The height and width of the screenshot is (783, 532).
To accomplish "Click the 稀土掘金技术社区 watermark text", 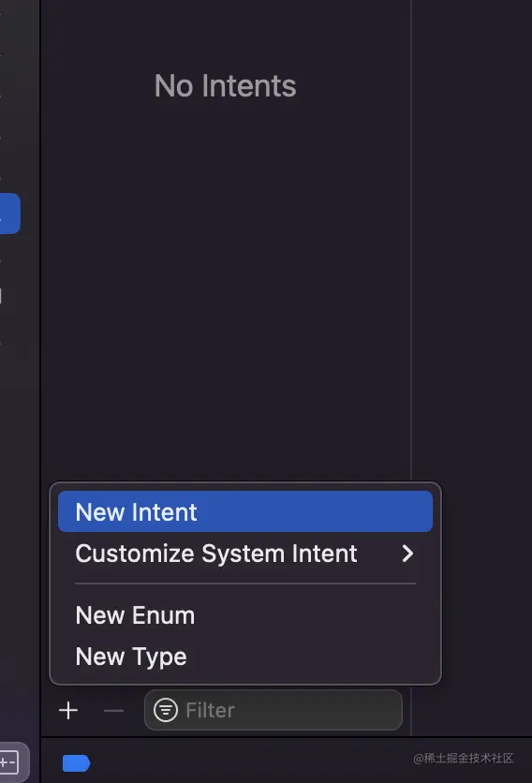I will (463, 758).
